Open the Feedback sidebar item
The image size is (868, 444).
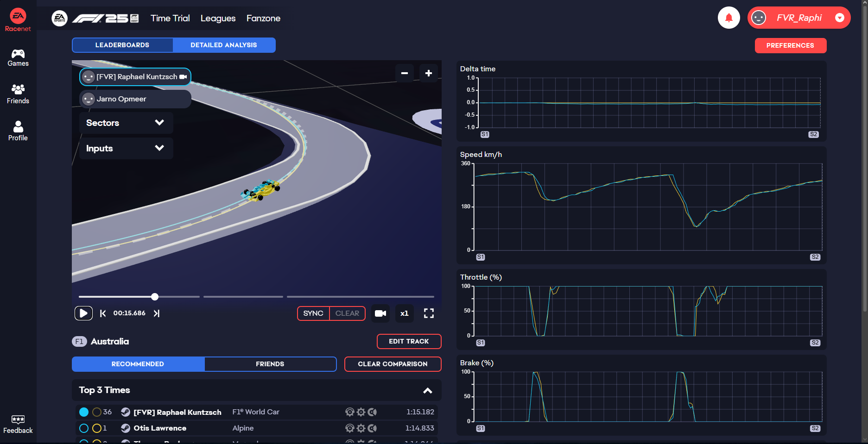pos(18,425)
